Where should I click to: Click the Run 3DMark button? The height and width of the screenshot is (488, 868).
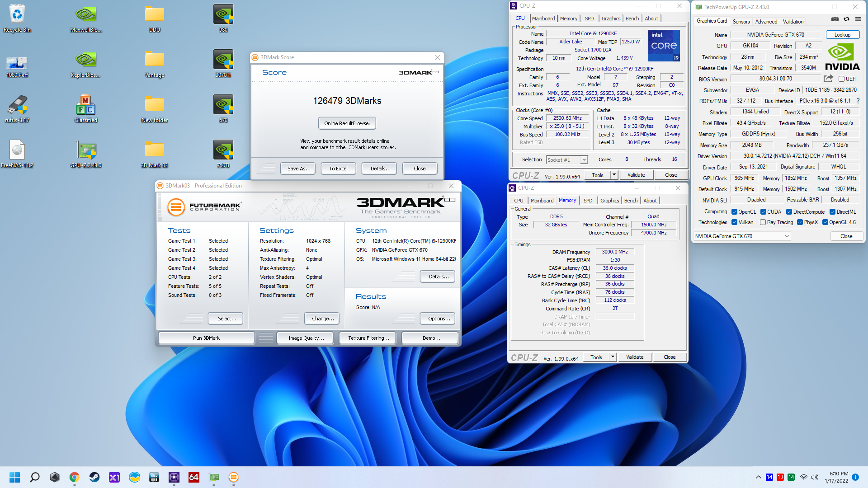206,338
